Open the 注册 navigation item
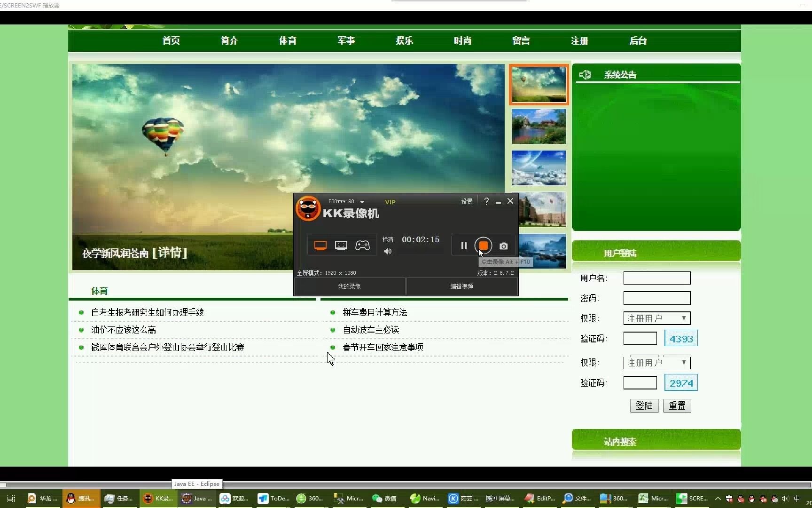 [x=579, y=41]
